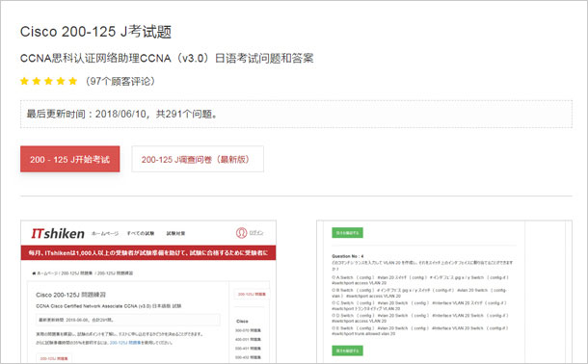588x364 pixels.
Task: Click the red banner in the ITshiken preview
Action: (x=148, y=252)
